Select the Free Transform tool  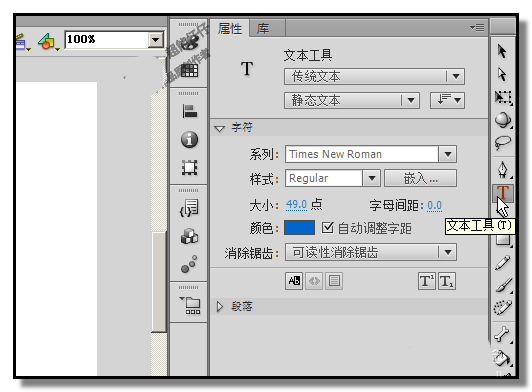click(503, 97)
